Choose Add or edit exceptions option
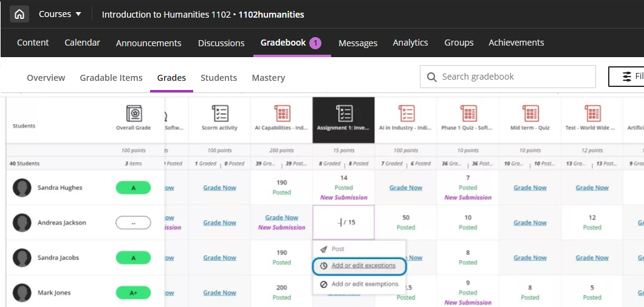644x307 pixels. coord(363,266)
